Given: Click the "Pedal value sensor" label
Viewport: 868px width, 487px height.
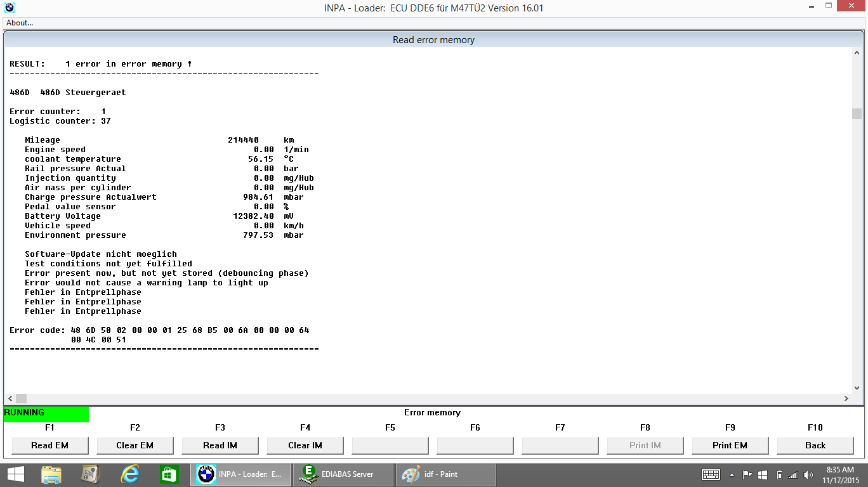Looking at the screenshot, I should pos(70,207).
